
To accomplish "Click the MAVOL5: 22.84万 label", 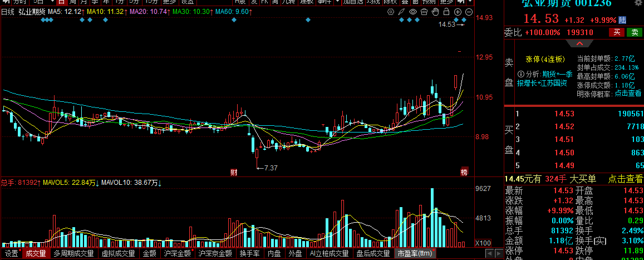I will click(72, 182).
